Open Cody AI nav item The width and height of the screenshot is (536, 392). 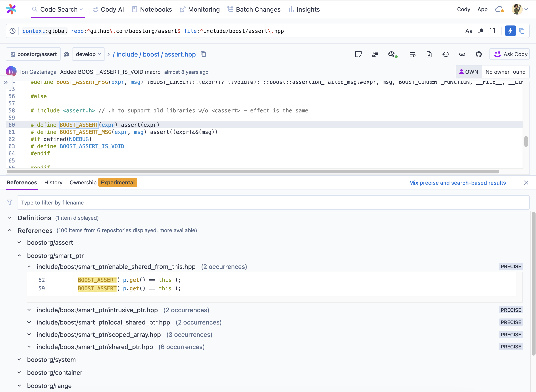(x=108, y=9)
